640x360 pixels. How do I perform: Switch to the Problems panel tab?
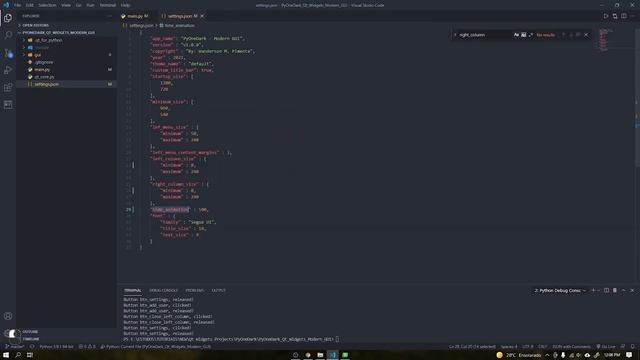click(195, 290)
